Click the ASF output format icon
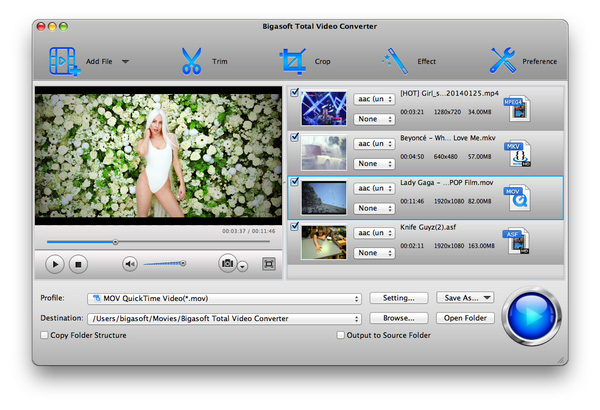The height and width of the screenshot is (410, 600). coord(517,241)
